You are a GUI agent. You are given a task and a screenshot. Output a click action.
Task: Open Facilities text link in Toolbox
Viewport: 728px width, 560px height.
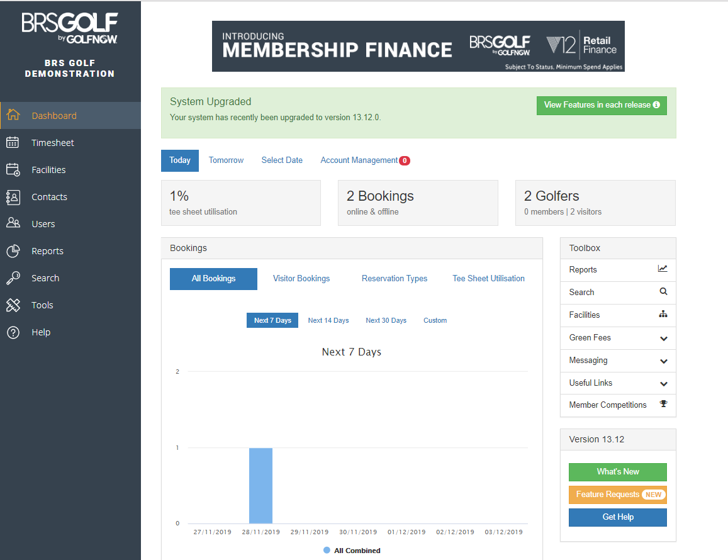(x=585, y=315)
